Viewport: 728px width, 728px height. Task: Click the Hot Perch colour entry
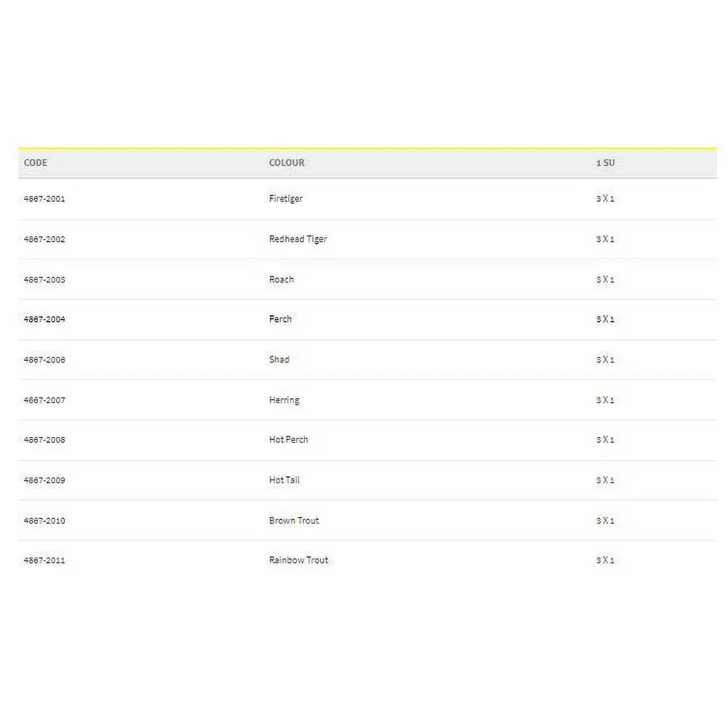coord(288,440)
